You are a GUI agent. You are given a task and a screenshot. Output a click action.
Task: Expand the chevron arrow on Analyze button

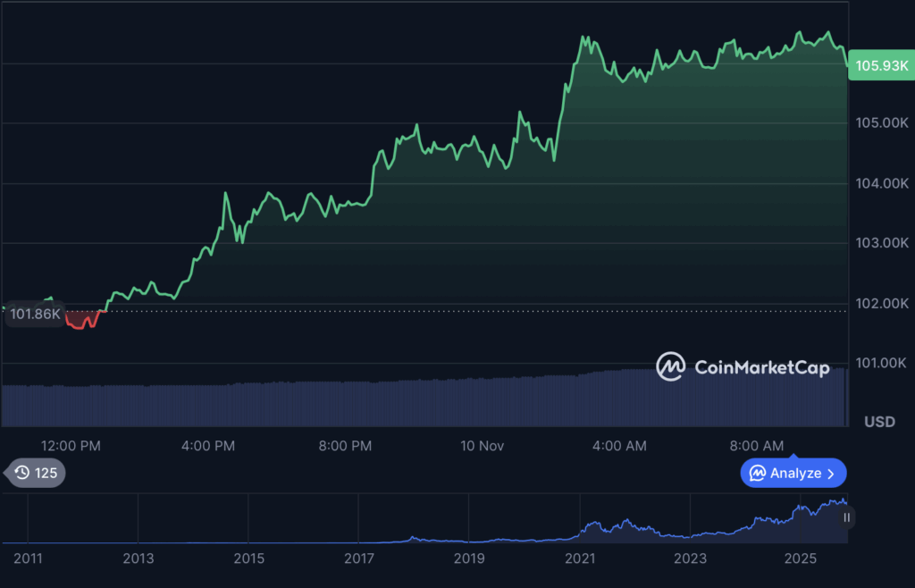point(831,473)
